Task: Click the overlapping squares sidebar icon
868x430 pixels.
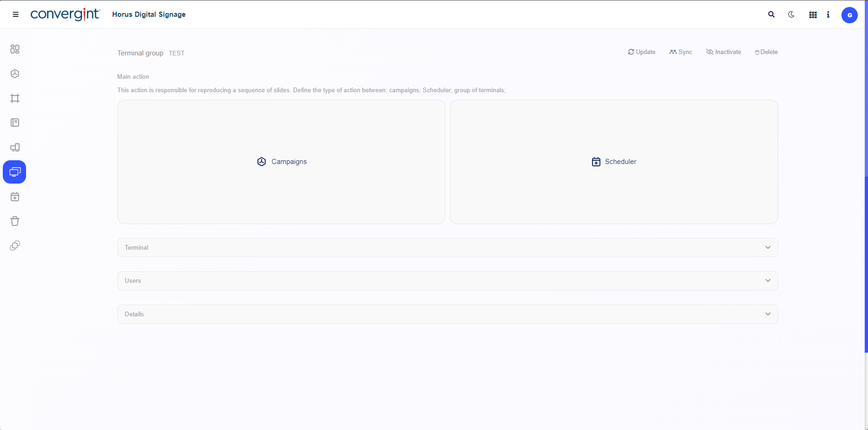Action: coord(15,246)
